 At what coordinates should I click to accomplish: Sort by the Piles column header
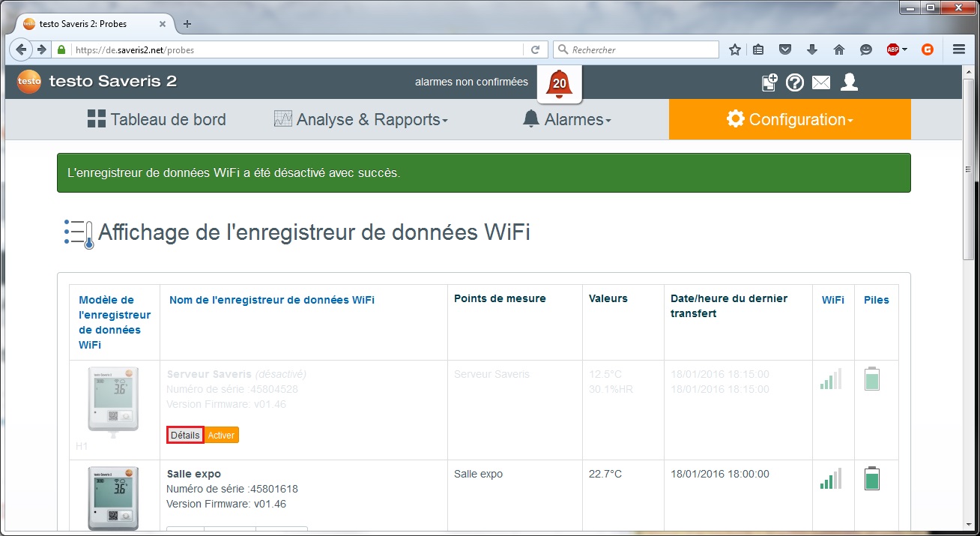click(x=877, y=300)
